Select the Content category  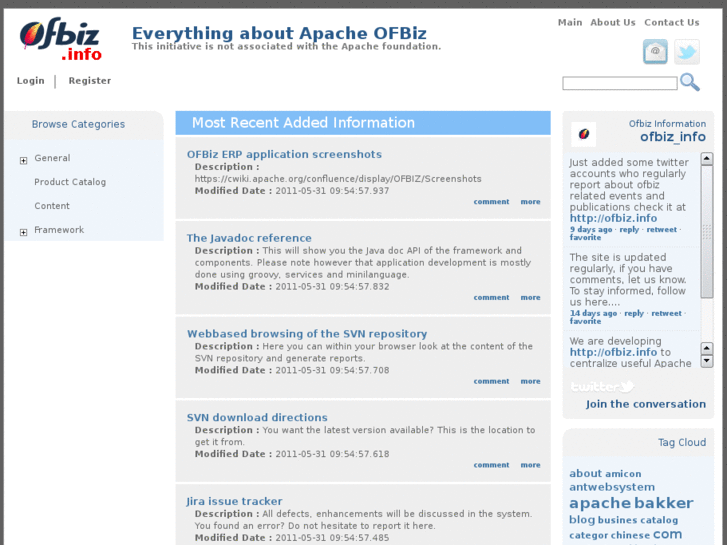click(52, 205)
